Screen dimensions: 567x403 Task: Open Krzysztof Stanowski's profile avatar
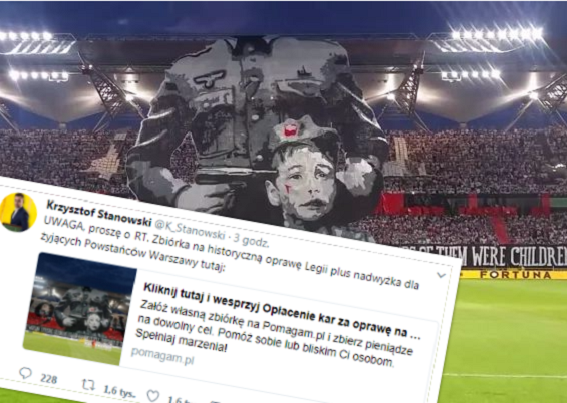click(x=18, y=212)
